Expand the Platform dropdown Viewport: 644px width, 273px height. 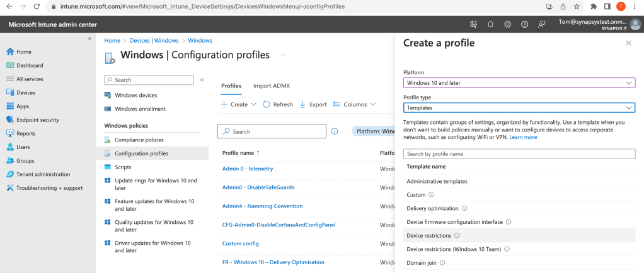tap(519, 83)
